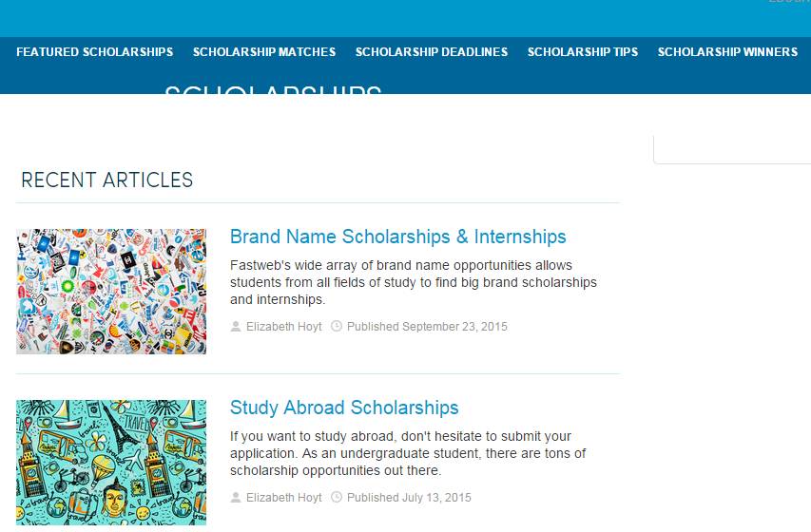Click Elizabeth Hoyt under Study Abroad article

[283, 498]
